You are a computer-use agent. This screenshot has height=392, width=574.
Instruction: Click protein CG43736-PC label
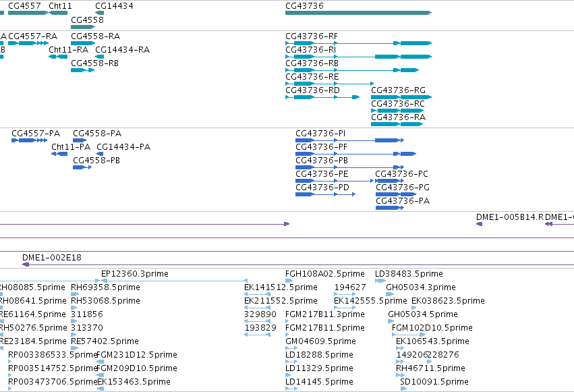click(x=402, y=174)
